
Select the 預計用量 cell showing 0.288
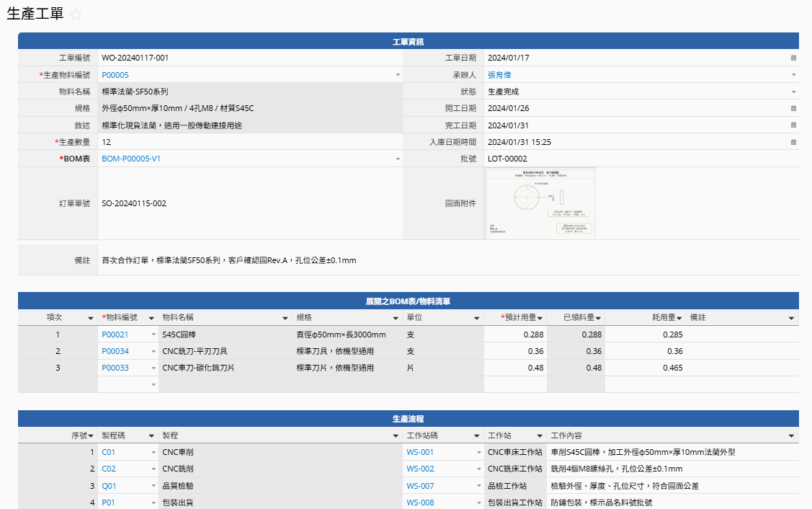(x=515, y=335)
